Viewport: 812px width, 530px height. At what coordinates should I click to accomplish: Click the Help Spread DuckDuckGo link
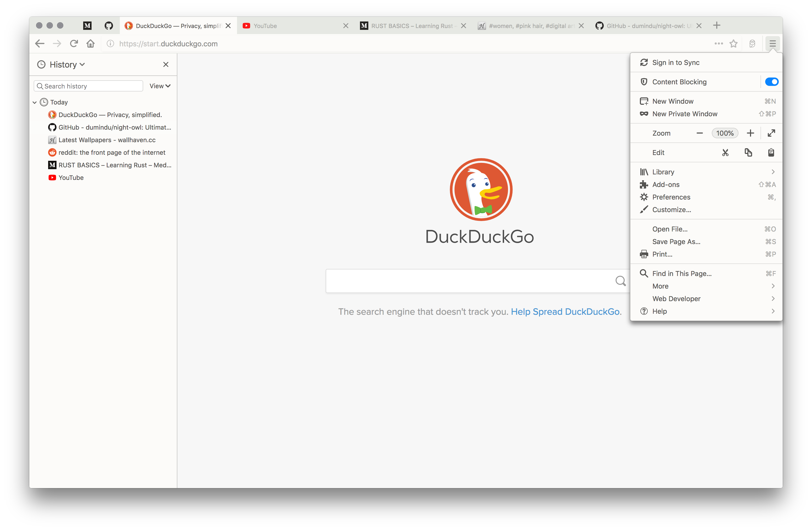click(566, 311)
